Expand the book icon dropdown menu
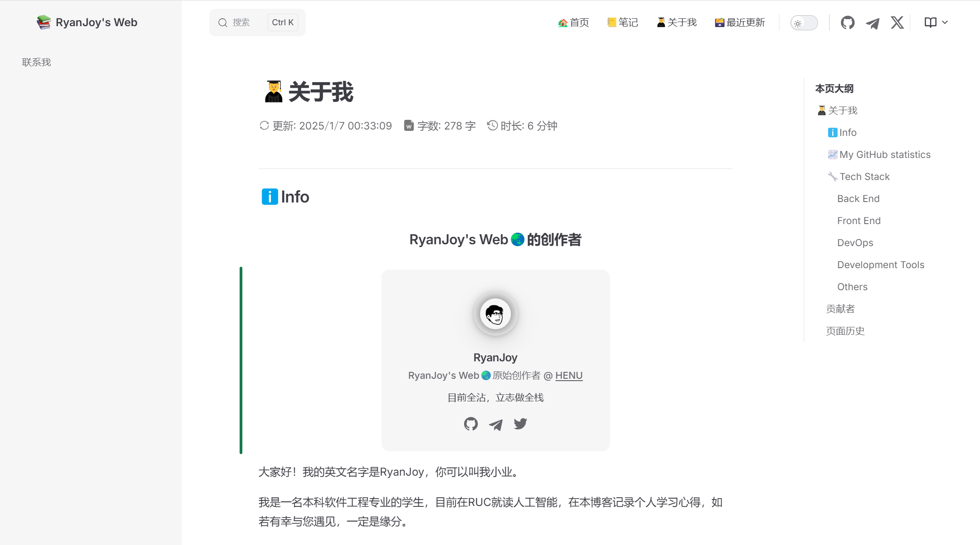The image size is (980, 545). tap(930, 22)
